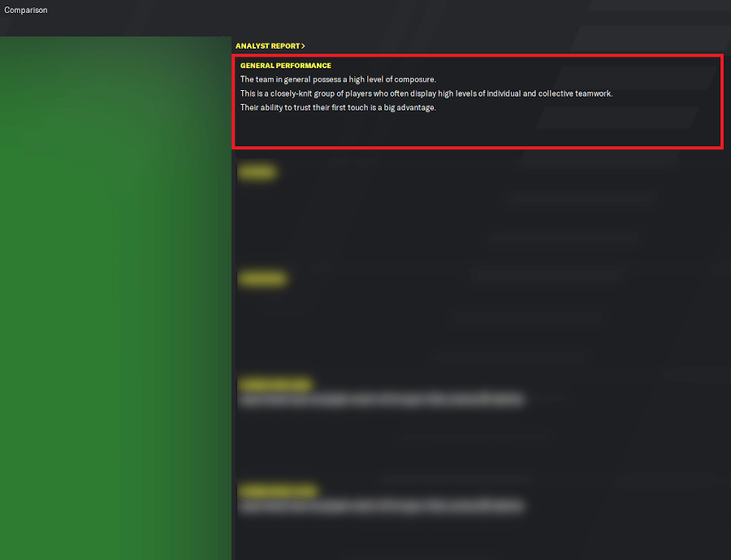Select the first touch advantage sentence
The height and width of the screenshot is (560, 731).
coord(338,108)
